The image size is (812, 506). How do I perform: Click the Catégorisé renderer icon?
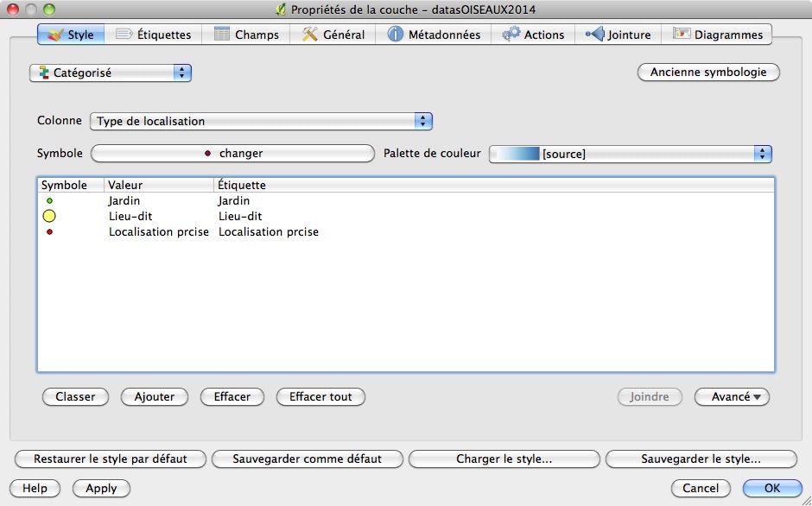point(44,73)
